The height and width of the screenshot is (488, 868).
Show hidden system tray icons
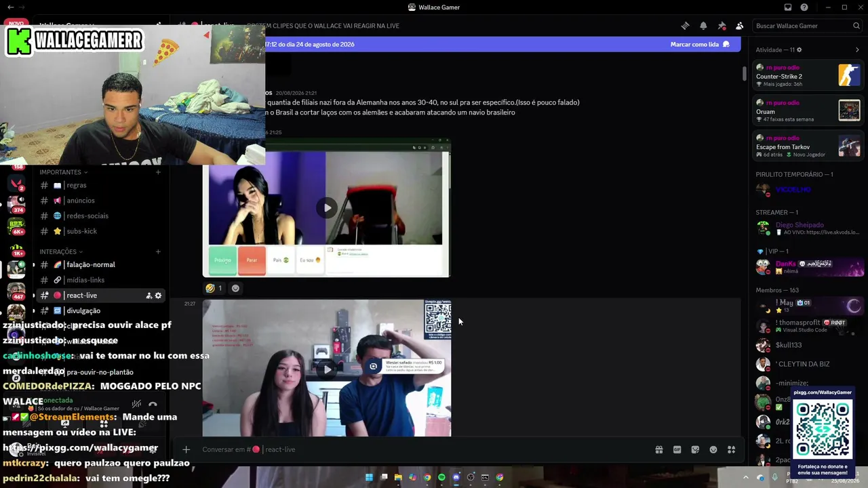tap(745, 477)
